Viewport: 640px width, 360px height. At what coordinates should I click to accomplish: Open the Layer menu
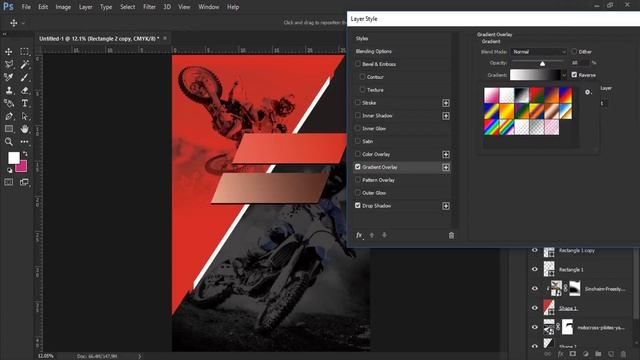coord(85,7)
